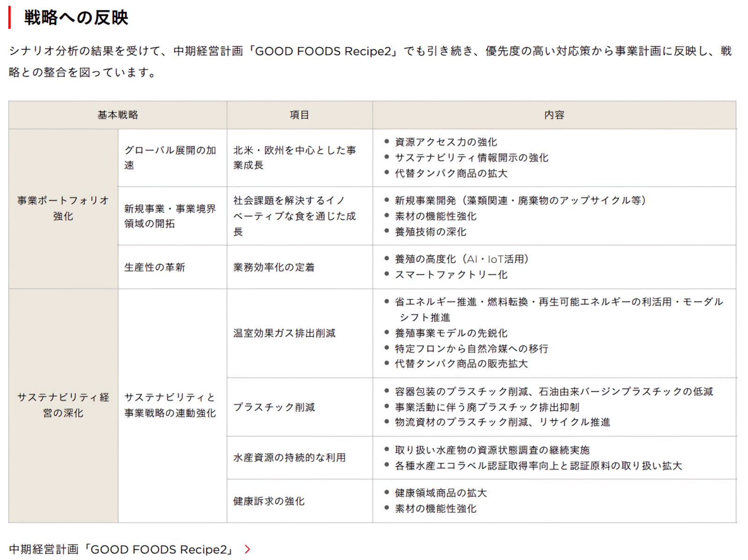Click the 内容 column header
This screenshot has width=748, height=560.
click(x=554, y=115)
